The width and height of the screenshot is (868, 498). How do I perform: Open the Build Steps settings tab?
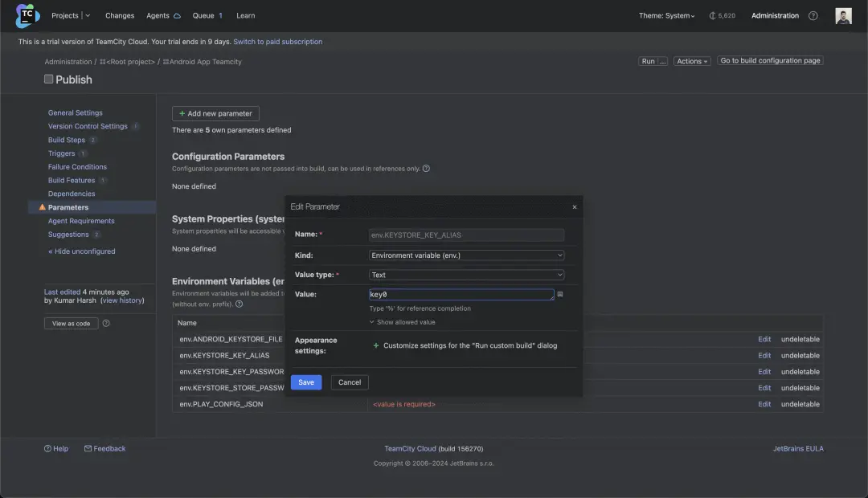[x=67, y=140]
